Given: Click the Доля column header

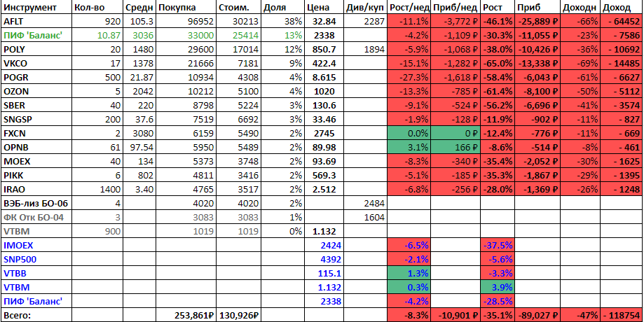Looking at the screenshot, I should [x=282, y=8].
